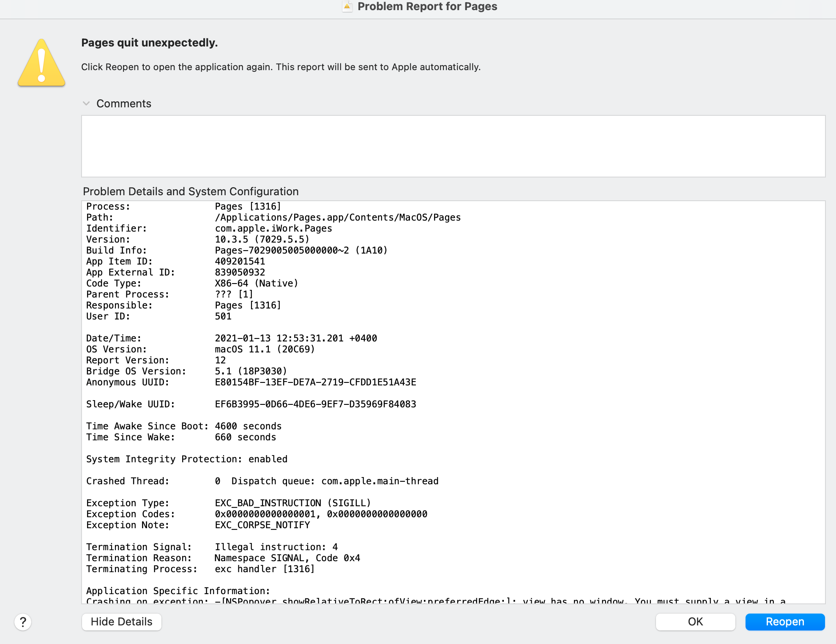The height and width of the screenshot is (644, 836).
Task: Click the Pages document icon in title bar
Action: tap(347, 6)
